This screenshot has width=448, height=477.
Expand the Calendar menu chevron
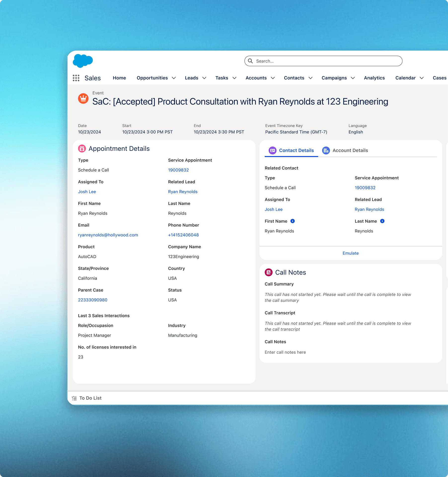pyautogui.click(x=422, y=78)
